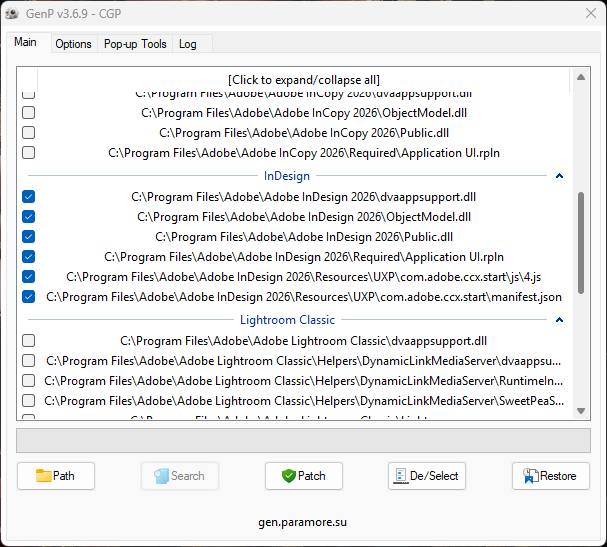Switch to the Main tab

[26, 42]
